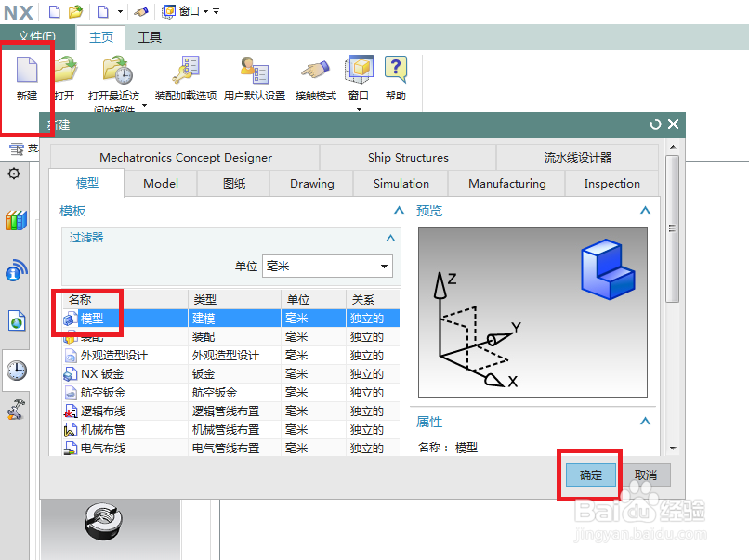
Task: Open the info broadcast icon in sidebar
Action: 16,270
